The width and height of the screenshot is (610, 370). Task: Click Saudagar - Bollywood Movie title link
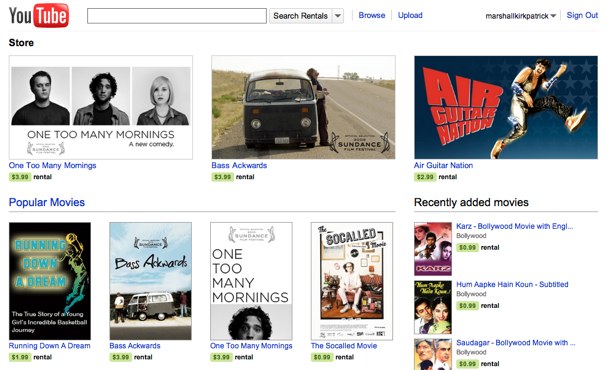(x=515, y=343)
